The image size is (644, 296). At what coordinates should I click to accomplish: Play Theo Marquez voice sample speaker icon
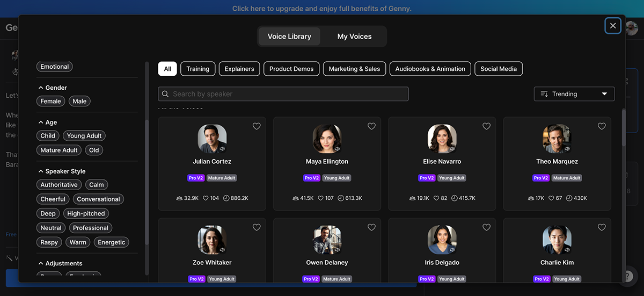567,149
